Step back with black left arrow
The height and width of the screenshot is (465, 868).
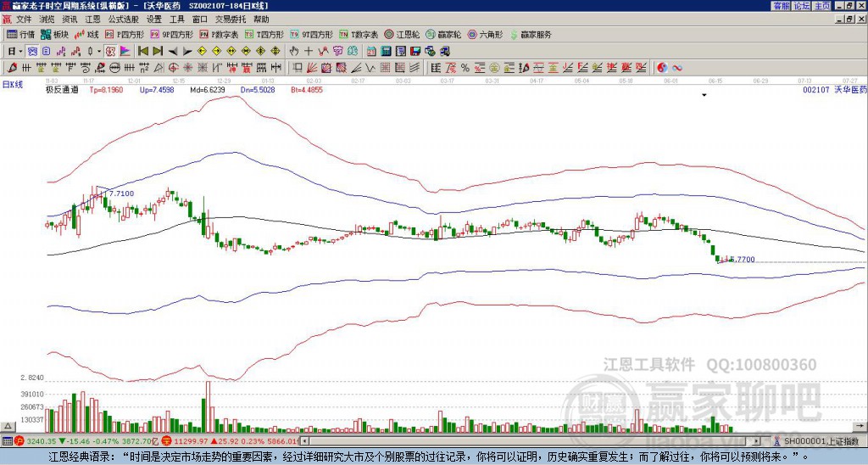(x=173, y=52)
